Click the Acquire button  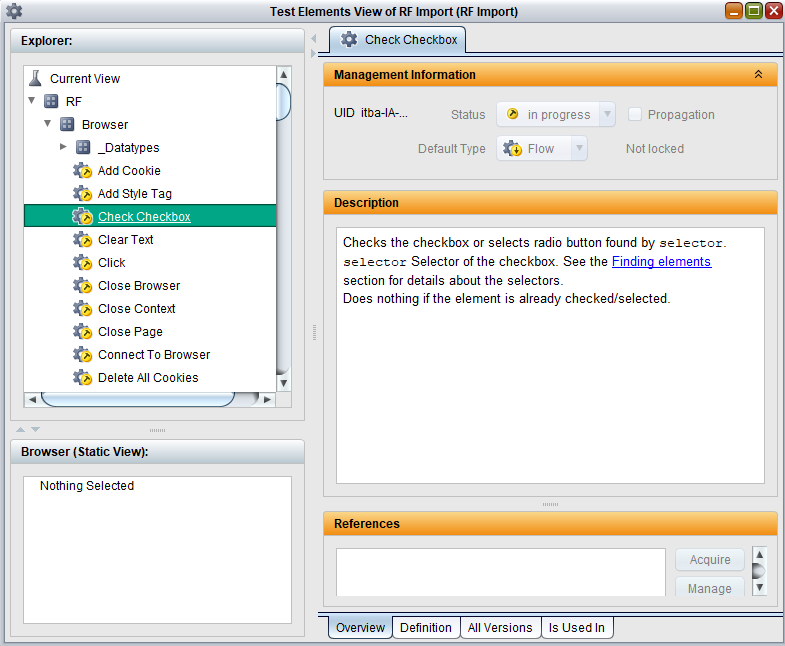click(710, 559)
